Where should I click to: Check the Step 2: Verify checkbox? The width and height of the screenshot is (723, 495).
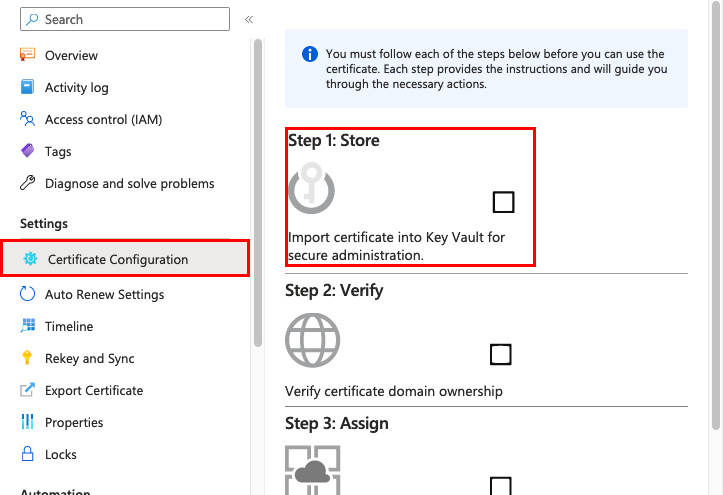click(501, 354)
